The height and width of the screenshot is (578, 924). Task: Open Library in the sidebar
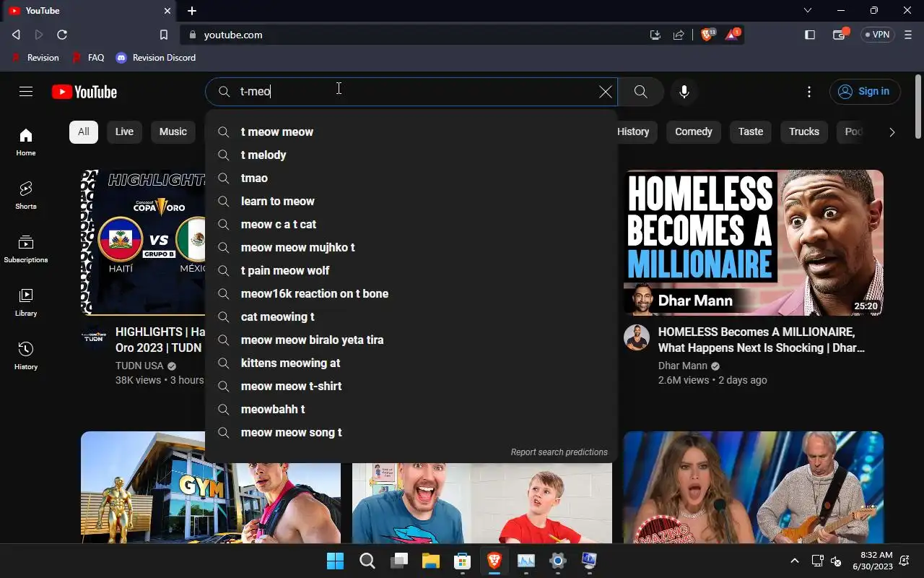click(26, 302)
